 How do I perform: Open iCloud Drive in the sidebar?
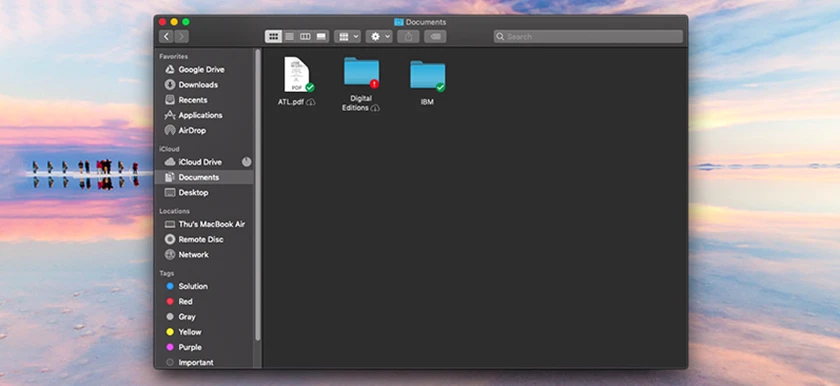tap(204, 162)
